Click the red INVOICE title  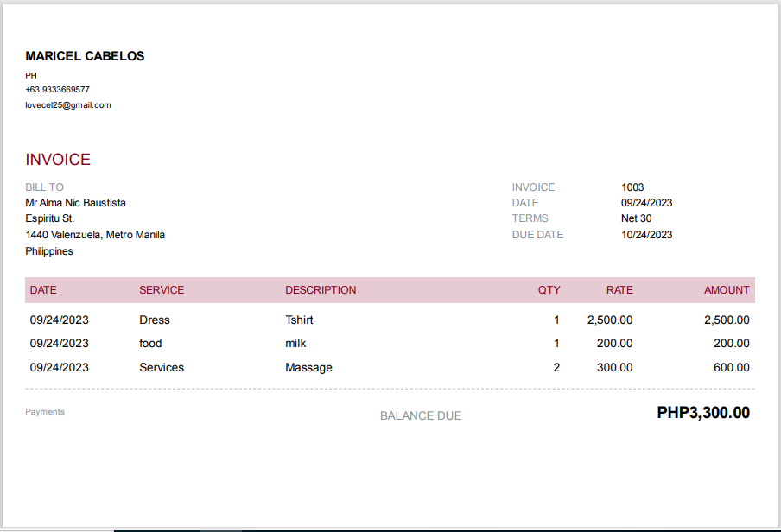pos(58,160)
